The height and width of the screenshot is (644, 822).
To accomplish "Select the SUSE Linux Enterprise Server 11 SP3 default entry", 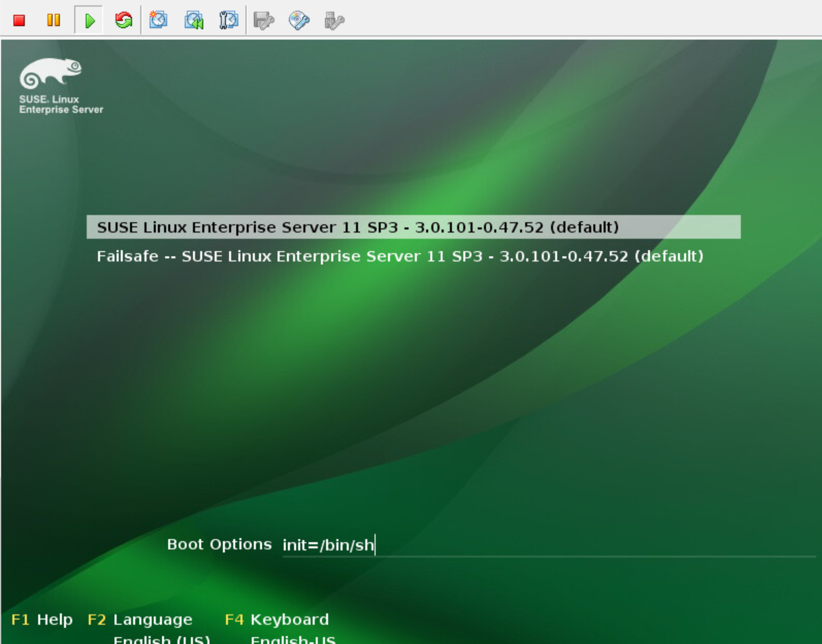I will tap(413, 227).
